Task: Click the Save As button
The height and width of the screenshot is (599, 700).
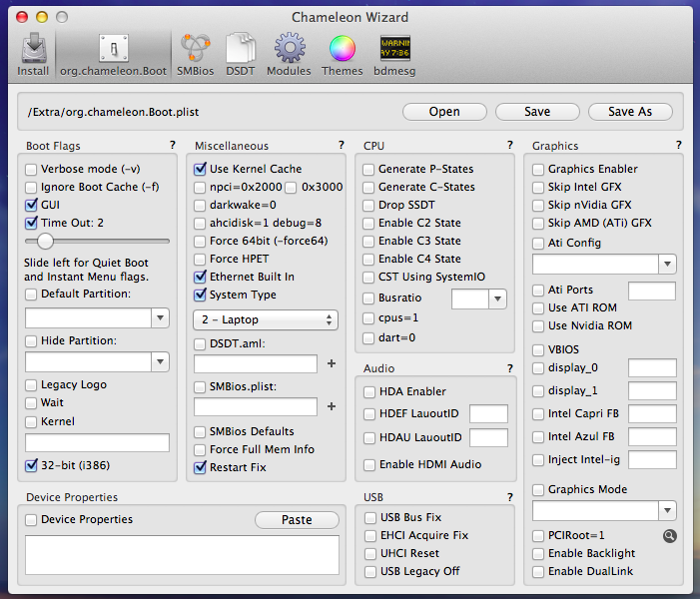Action: tap(630, 111)
